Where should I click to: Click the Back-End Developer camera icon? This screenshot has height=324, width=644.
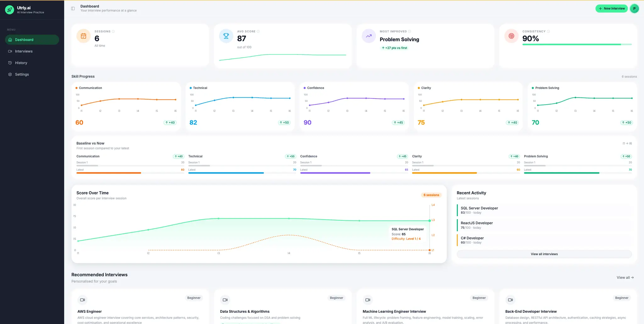510,300
